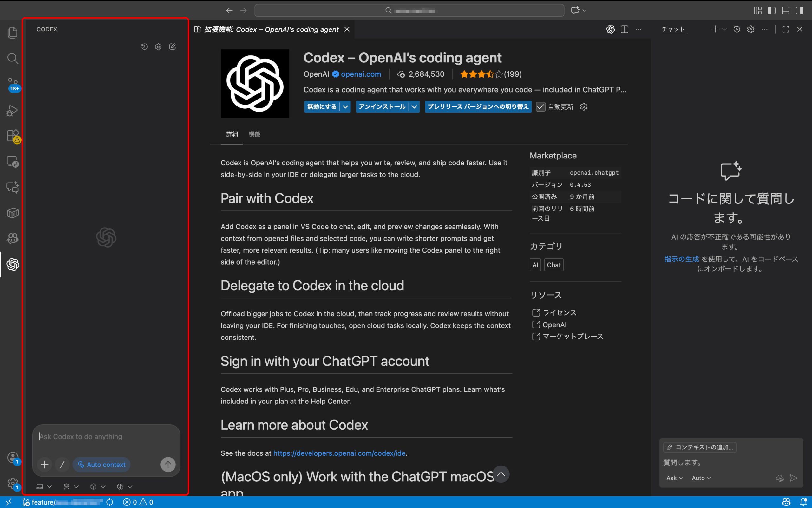Expand the アンインストール dropdown arrow
The image size is (812, 508).
(414, 106)
